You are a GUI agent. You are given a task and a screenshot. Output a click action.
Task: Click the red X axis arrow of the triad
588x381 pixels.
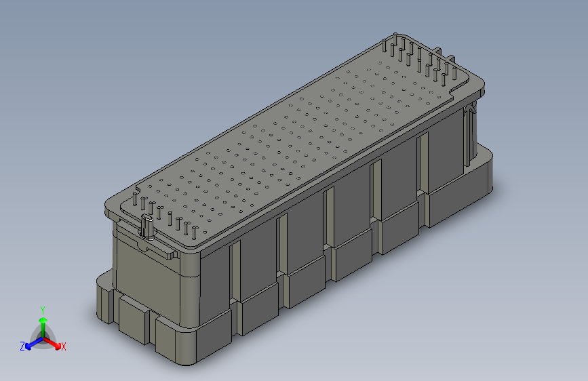(52, 343)
